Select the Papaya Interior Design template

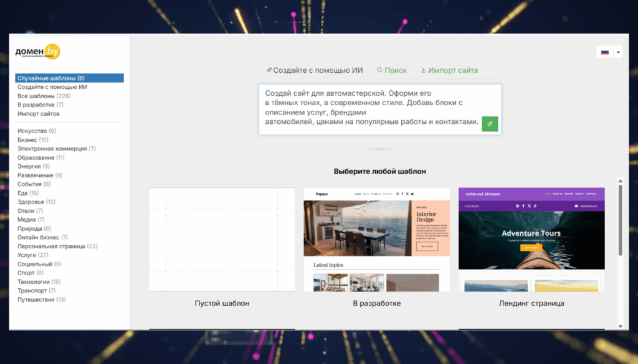point(376,240)
